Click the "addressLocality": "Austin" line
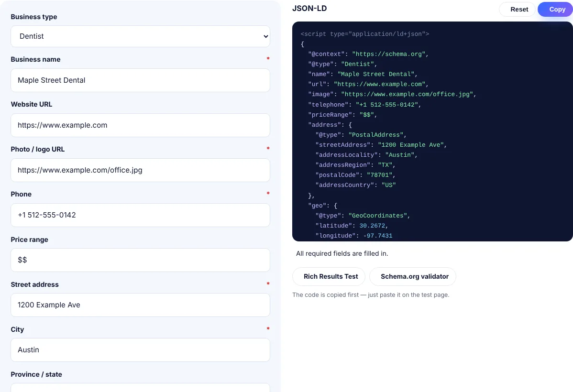Screen dimensions: 573x392 tap(366, 155)
